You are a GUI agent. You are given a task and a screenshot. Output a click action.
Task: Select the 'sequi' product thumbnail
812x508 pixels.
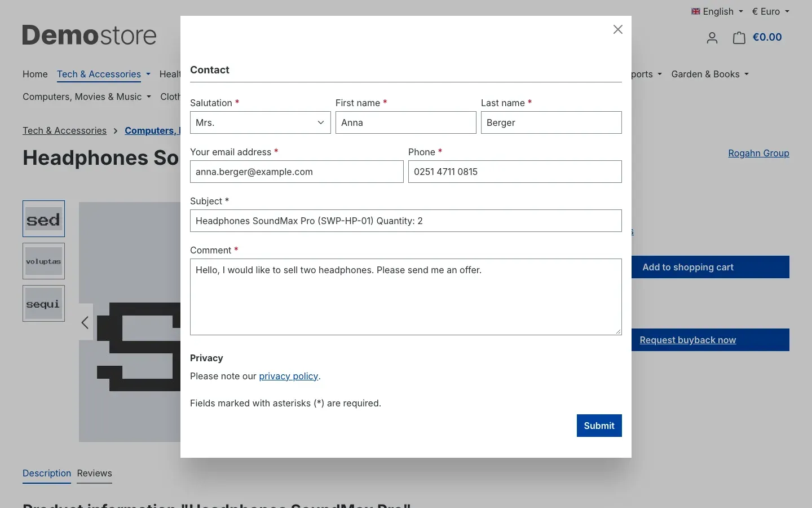(43, 303)
